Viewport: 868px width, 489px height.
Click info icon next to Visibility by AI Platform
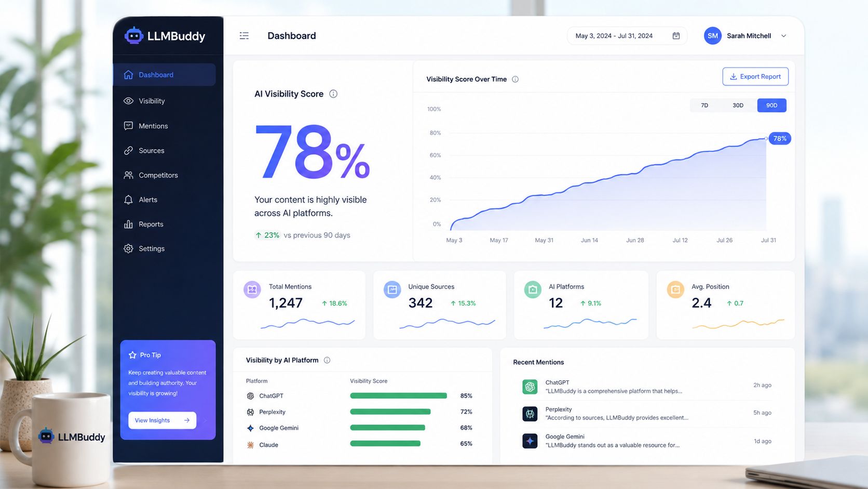327,360
